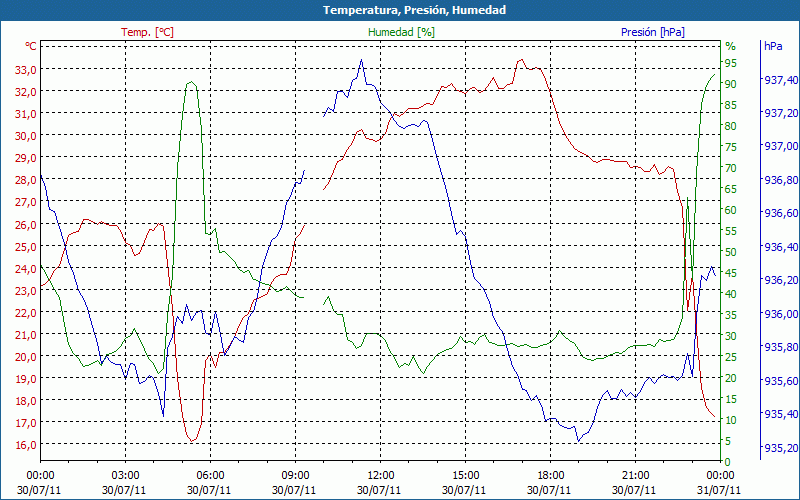The image size is (800, 500).
Task: Select the red Temp. [°C] legend label
Action: point(147,32)
